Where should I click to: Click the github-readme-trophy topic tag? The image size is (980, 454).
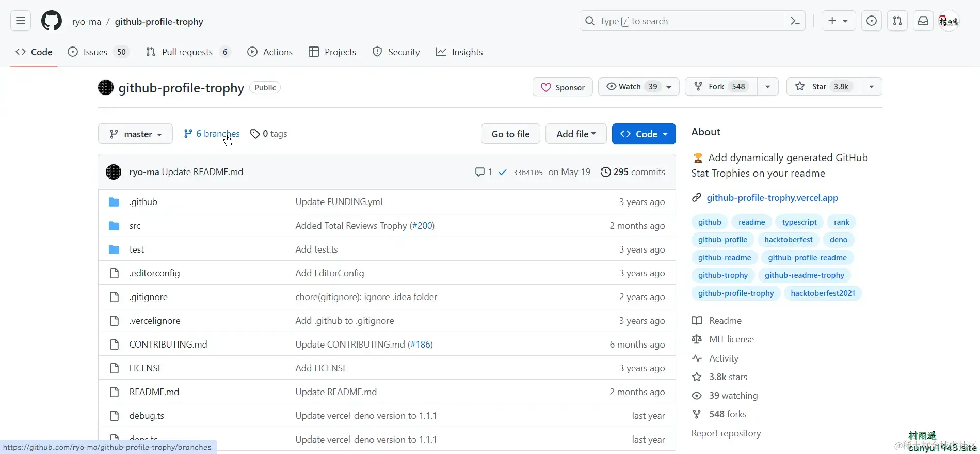pyautogui.click(x=805, y=275)
